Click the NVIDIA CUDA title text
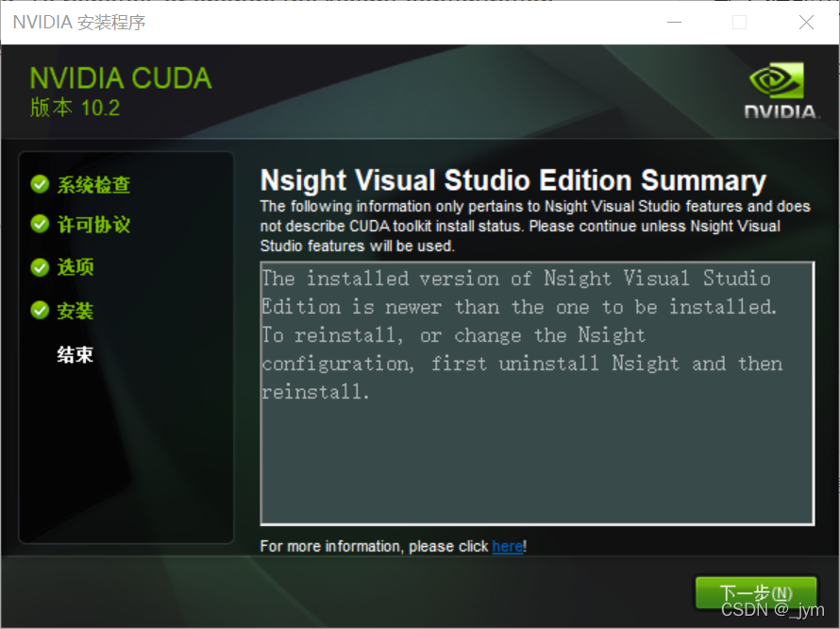840x629 pixels. (121, 78)
